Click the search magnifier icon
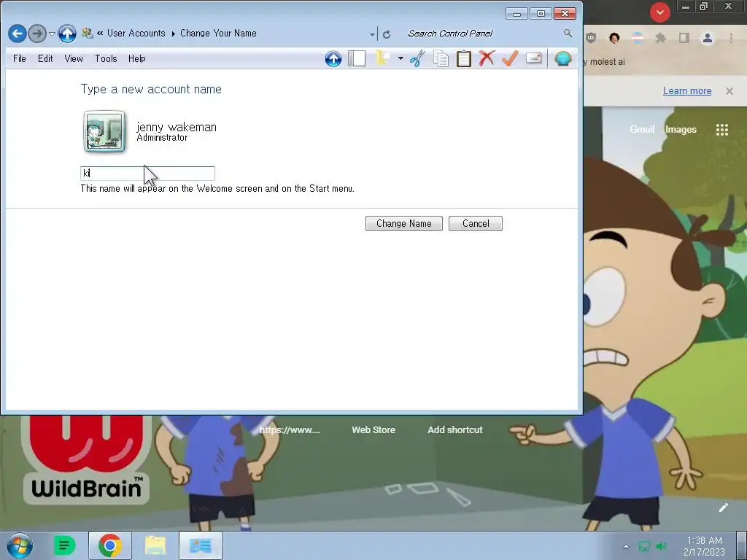The height and width of the screenshot is (560, 747). pyautogui.click(x=568, y=33)
